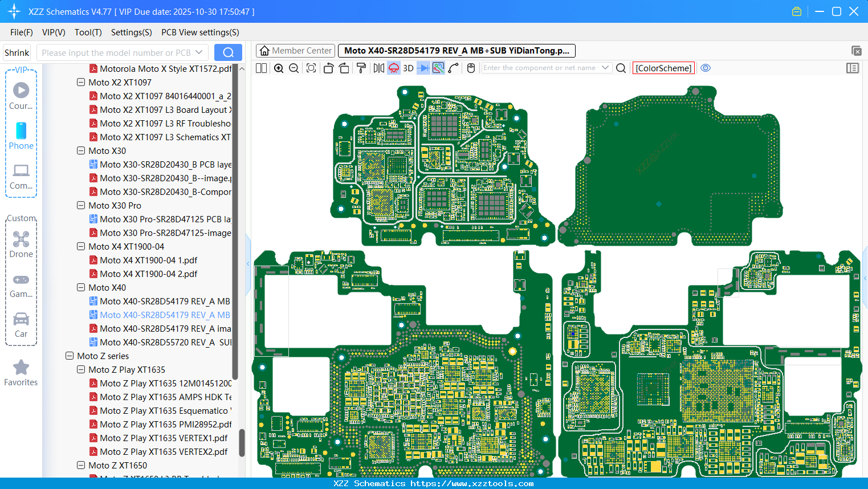
Task: Toggle the eye visibility icon
Action: point(706,68)
